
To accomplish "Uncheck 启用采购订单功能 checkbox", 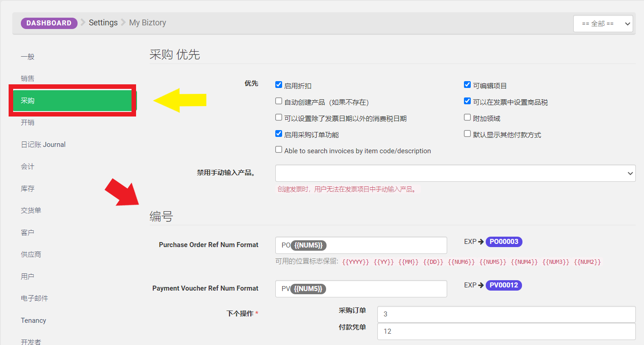I will point(279,134).
